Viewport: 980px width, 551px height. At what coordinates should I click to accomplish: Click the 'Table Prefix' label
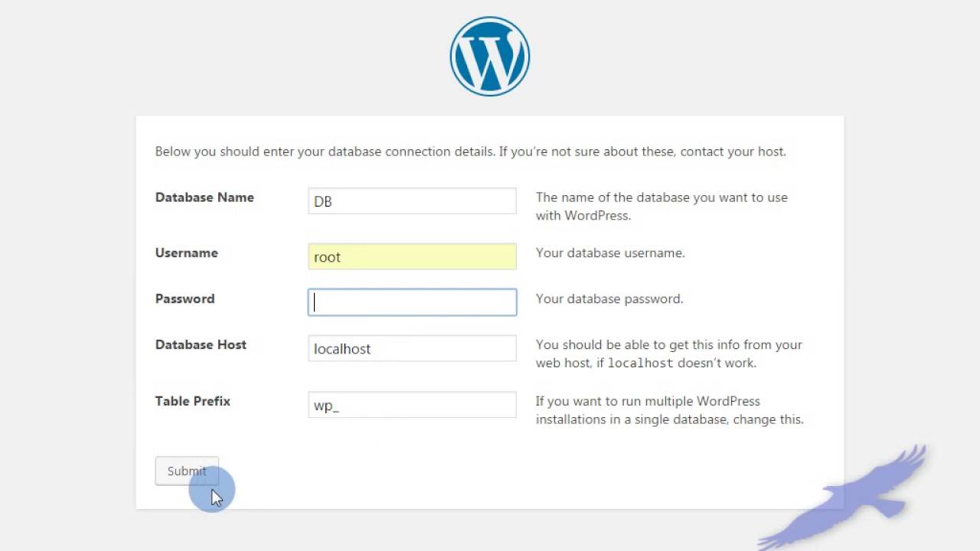tap(193, 401)
